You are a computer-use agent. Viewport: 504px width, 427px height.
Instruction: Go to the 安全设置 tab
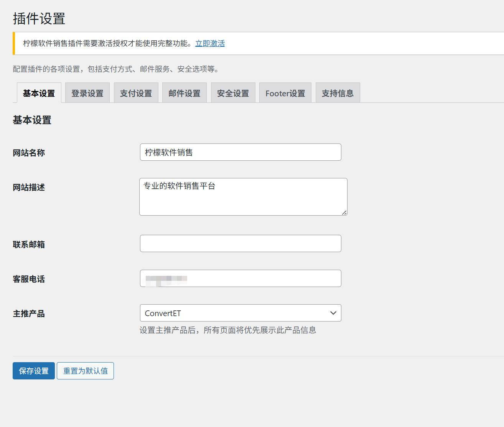[233, 93]
